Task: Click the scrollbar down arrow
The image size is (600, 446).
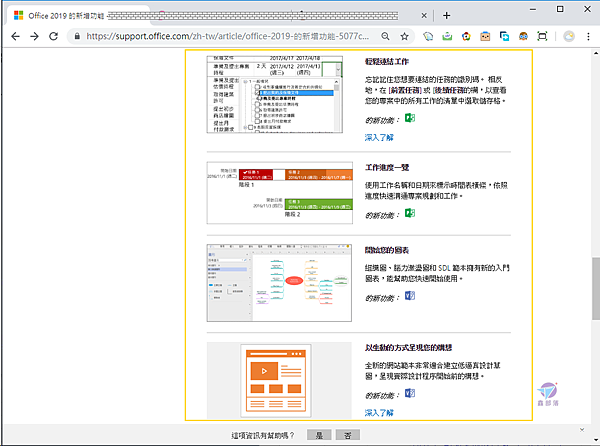Action: pyautogui.click(x=596, y=440)
